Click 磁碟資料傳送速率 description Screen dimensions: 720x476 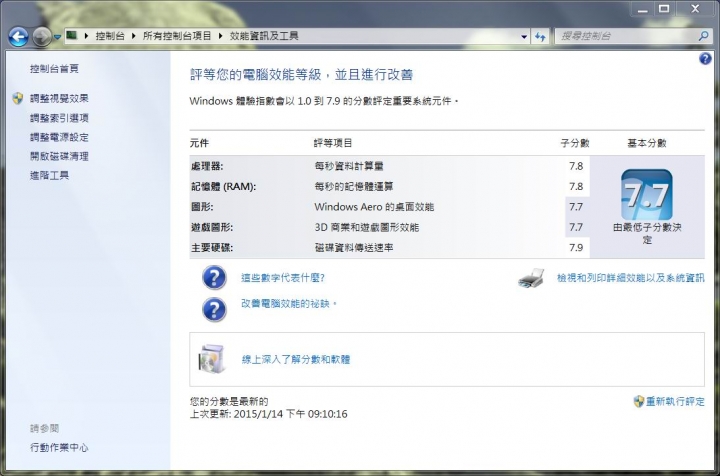[x=354, y=248]
